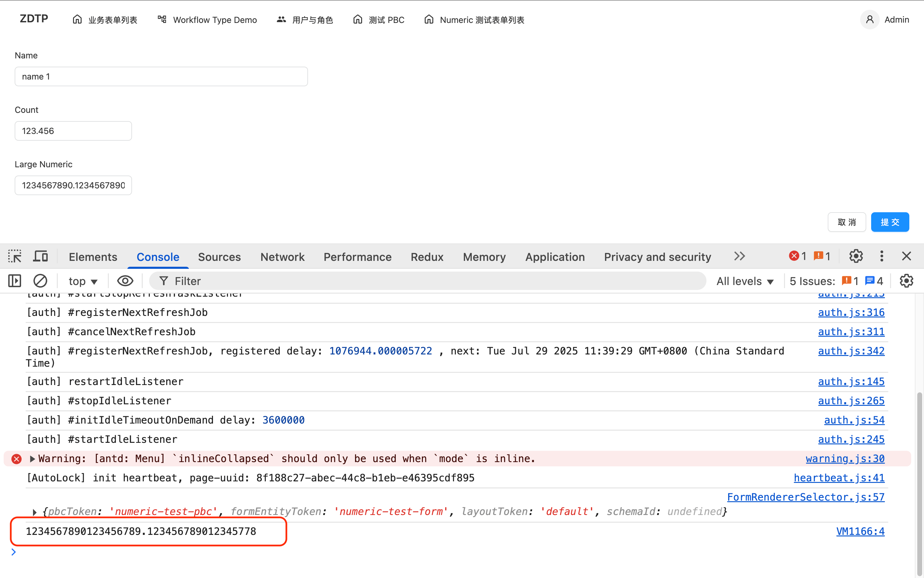
Task: Click the 取消 cancel button
Action: point(847,222)
